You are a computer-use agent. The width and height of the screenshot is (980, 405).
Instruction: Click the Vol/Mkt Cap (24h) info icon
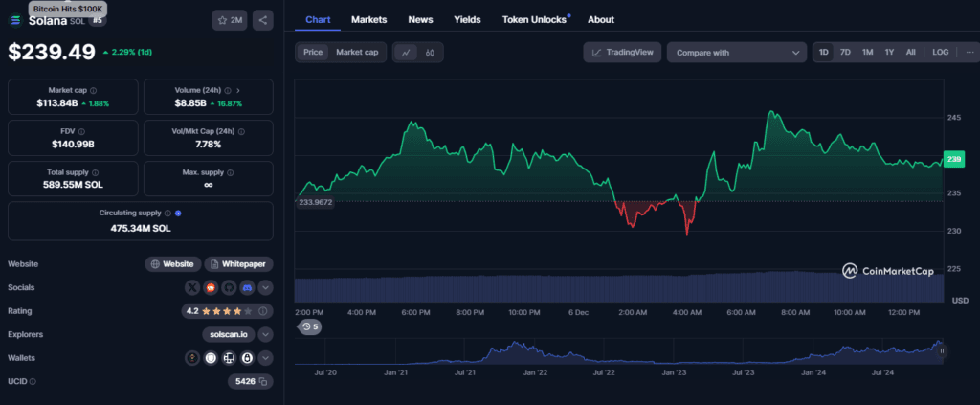click(241, 132)
